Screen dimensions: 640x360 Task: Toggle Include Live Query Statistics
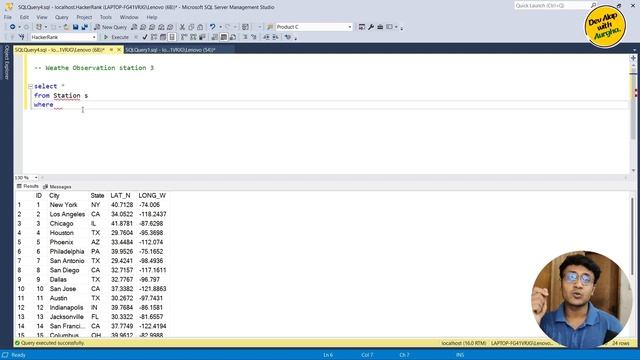[x=193, y=37]
